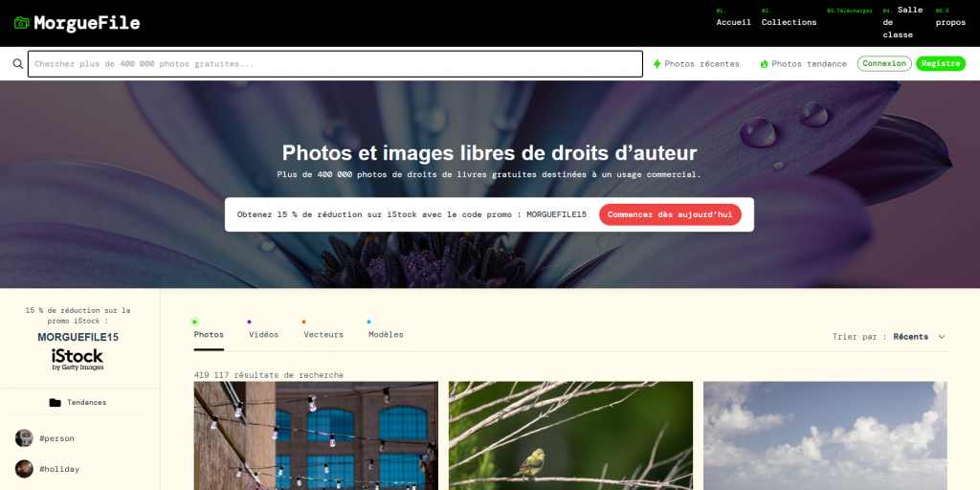Click the flame Photos tendance icon

[764, 64]
